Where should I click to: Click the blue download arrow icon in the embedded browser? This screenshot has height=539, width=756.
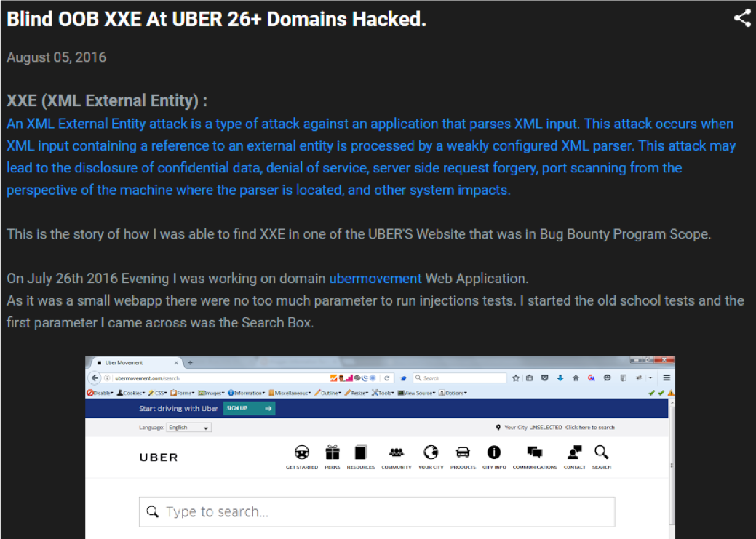tap(560, 378)
